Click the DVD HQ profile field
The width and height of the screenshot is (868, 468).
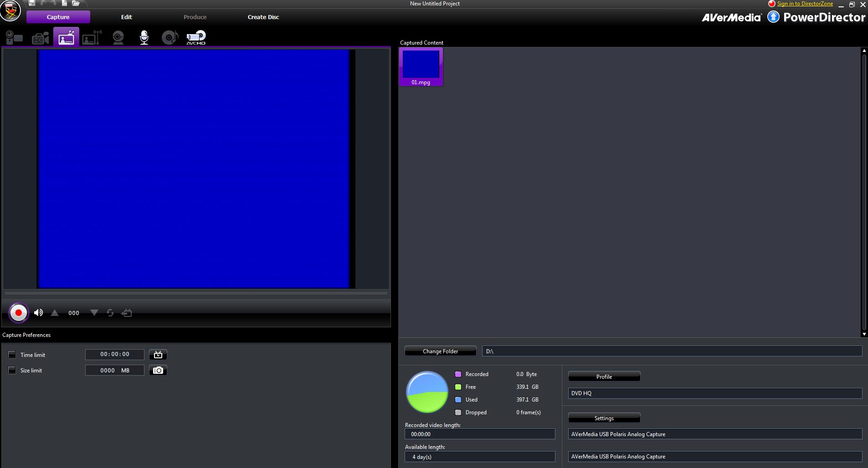pos(715,393)
